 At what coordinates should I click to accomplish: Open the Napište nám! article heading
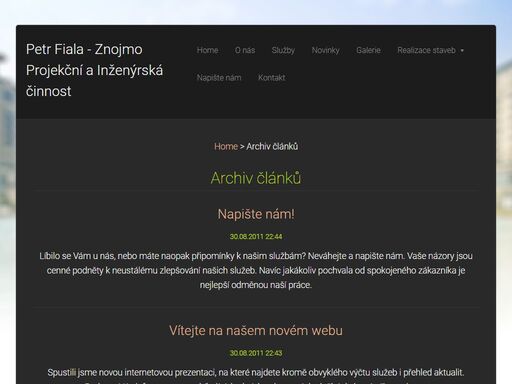pyautogui.click(x=256, y=214)
